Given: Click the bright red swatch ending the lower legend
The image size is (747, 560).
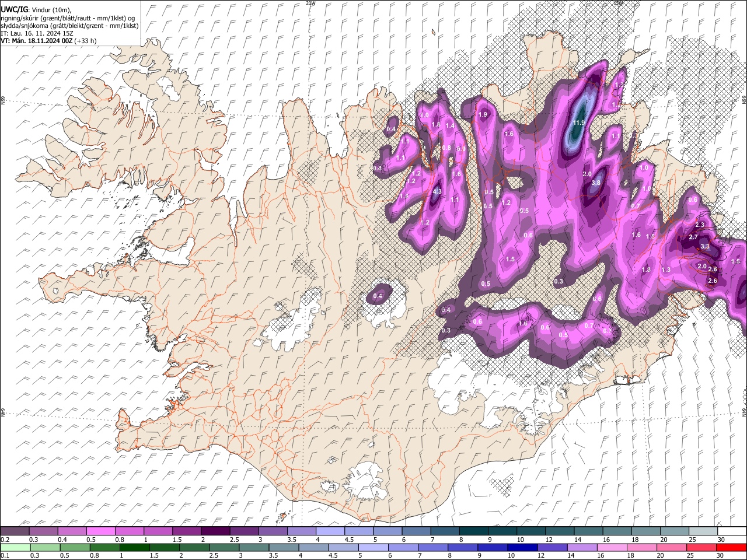Looking at the screenshot, I should [x=731, y=547].
